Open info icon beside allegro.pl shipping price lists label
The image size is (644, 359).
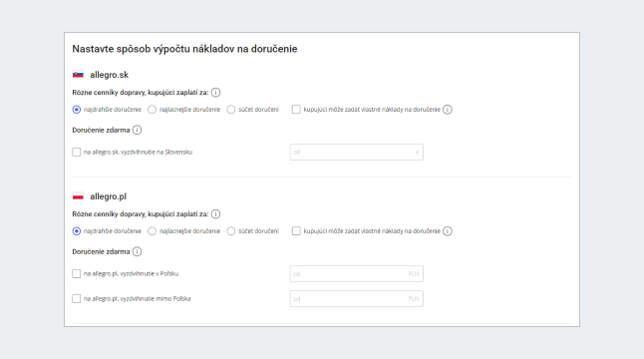point(215,214)
